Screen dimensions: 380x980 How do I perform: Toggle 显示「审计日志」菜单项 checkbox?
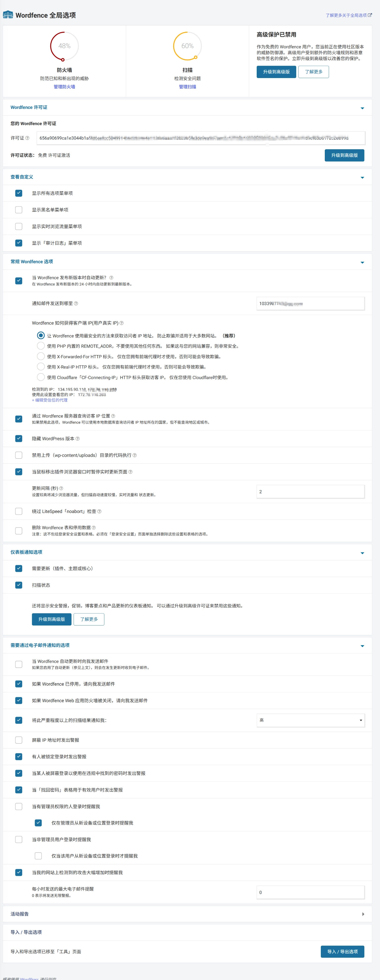(19, 243)
